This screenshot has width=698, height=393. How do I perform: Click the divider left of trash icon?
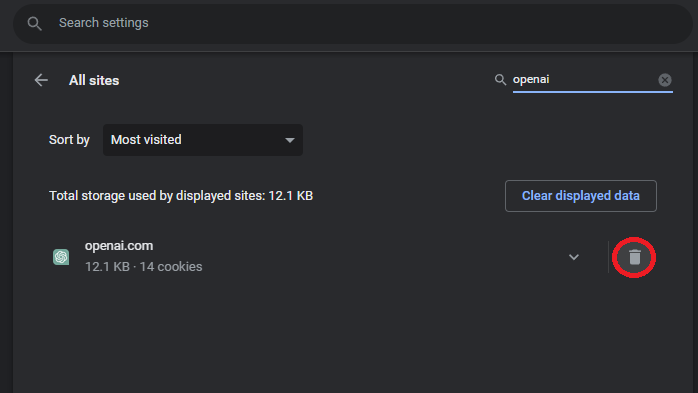(x=608, y=257)
